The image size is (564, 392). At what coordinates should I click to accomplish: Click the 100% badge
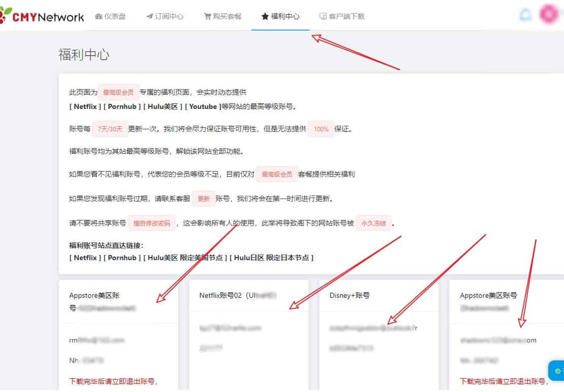[x=321, y=129]
